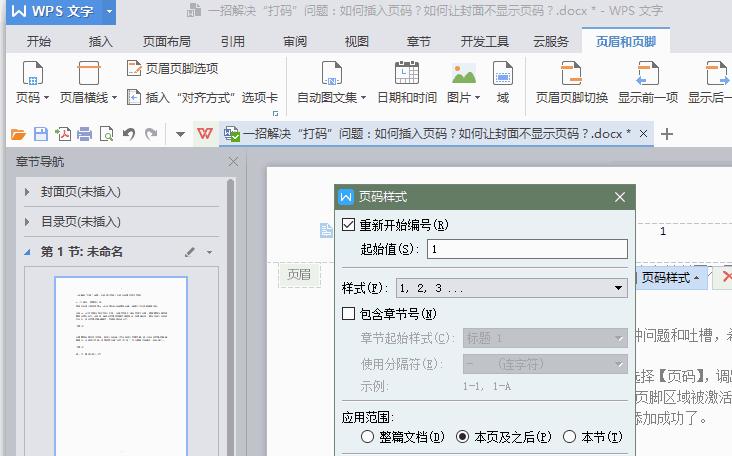This screenshot has width=732, height=456.
Task: Open quick access toolbar customize arrow
Action: tap(180, 134)
